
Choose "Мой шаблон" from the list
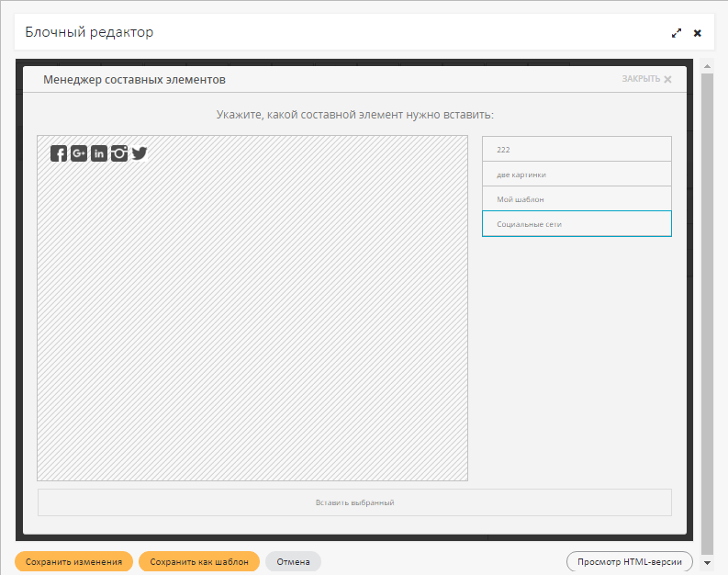(x=577, y=198)
